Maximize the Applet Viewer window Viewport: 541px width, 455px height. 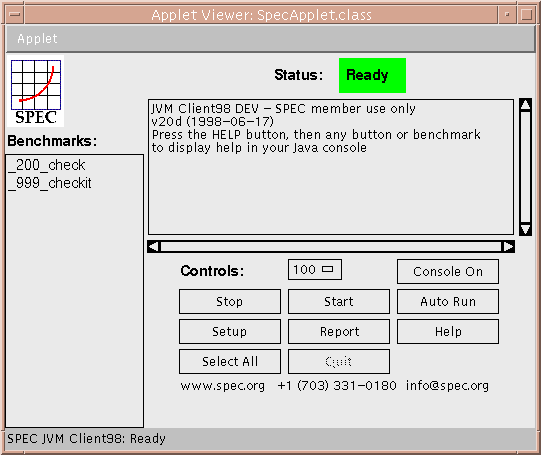point(526,14)
